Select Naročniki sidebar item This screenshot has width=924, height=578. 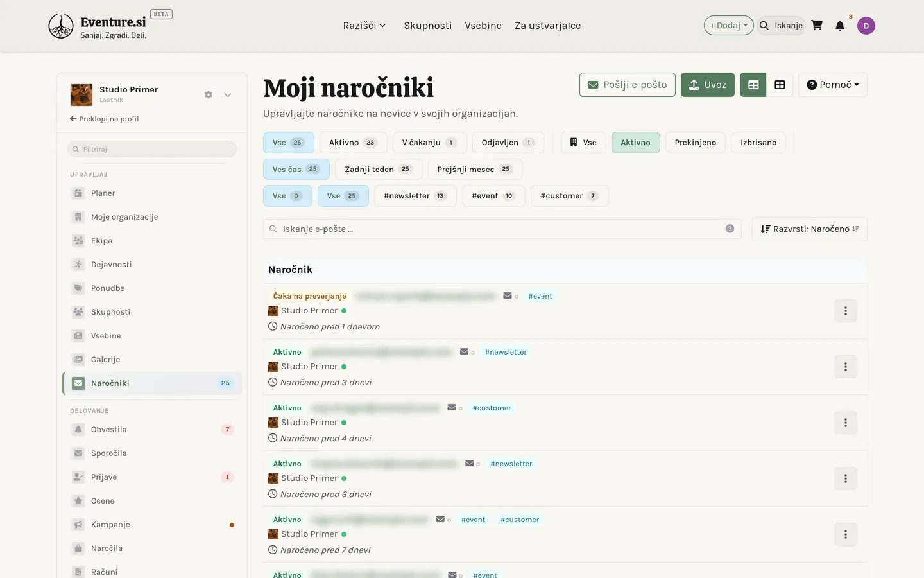pos(152,383)
